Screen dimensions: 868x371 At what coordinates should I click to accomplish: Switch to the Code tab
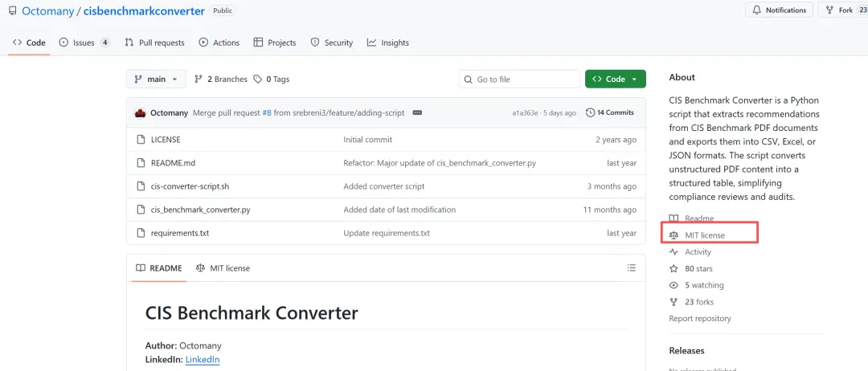(x=30, y=43)
